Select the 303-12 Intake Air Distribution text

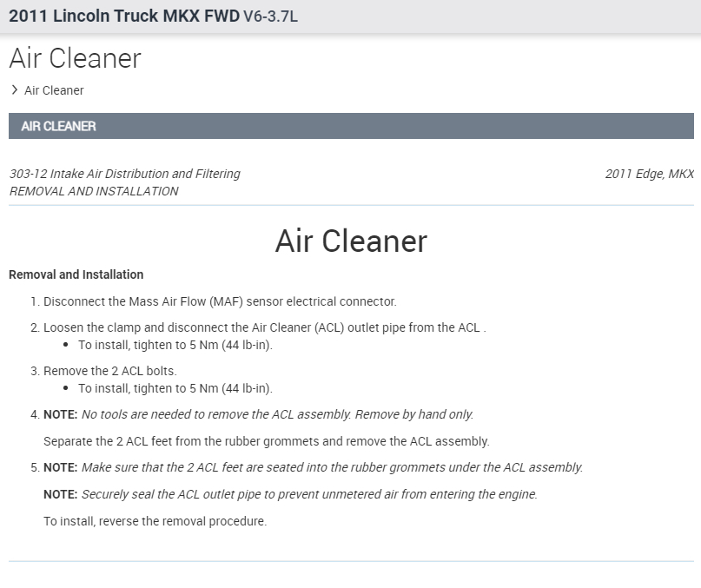[124, 174]
